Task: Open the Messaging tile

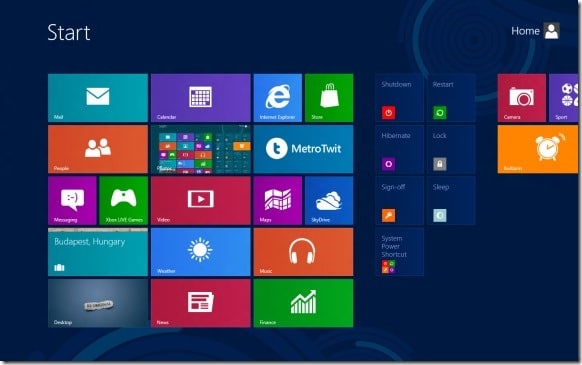Action: [x=72, y=201]
